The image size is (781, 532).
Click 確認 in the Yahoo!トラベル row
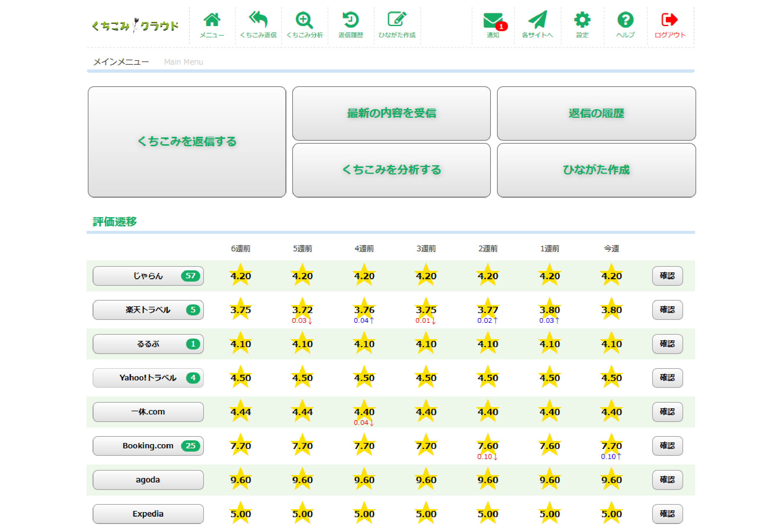(667, 378)
